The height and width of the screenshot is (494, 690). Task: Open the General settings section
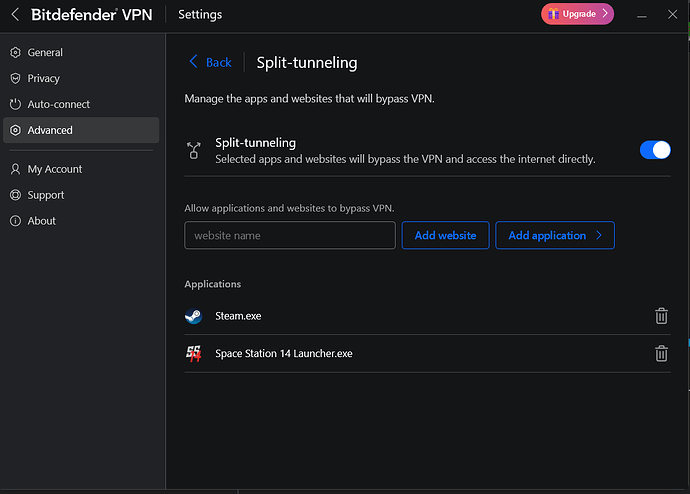click(x=81, y=52)
